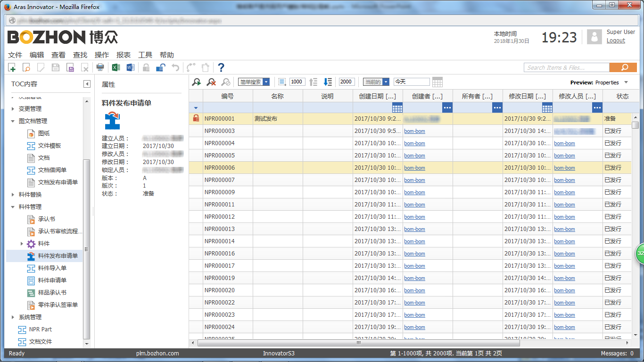Collapse the 图文档管理 tree node

13,121
